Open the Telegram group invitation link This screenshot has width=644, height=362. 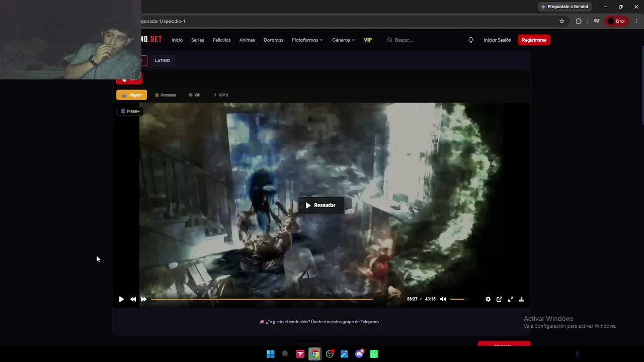coord(321,322)
